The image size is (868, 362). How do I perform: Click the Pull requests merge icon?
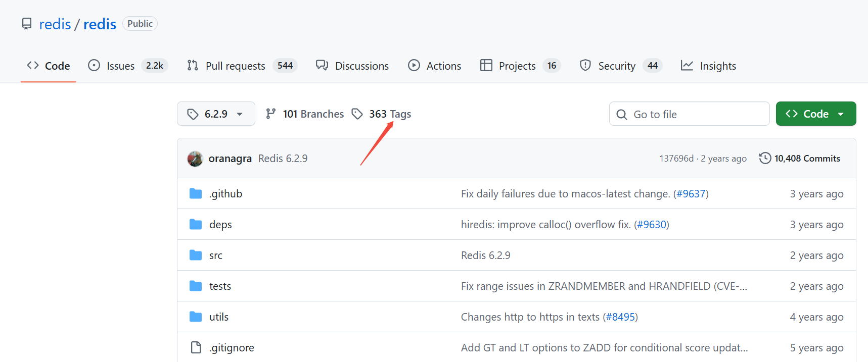[x=193, y=65]
